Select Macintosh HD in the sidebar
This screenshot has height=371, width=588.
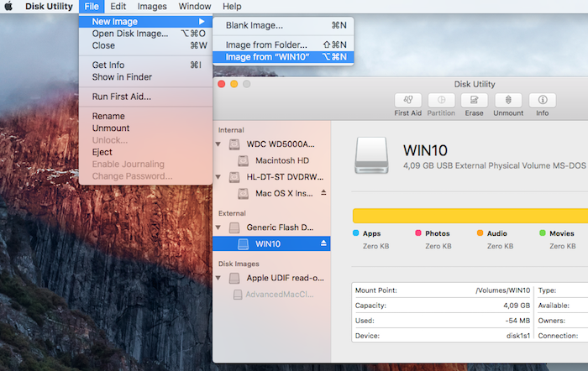point(282,160)
